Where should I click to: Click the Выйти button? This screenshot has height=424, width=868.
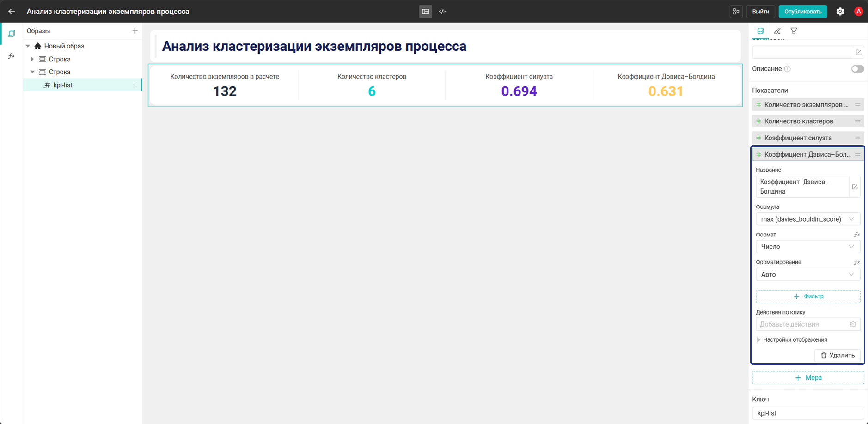[x=760, y=12]
